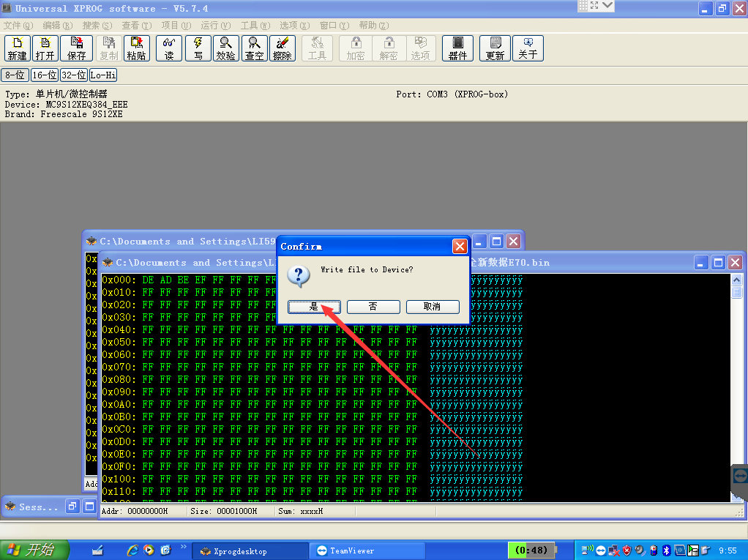This screenshot has height=560, width=748.
Task: Click the 查空 (Blank check) toolbar icon
Action: point(254,48)
